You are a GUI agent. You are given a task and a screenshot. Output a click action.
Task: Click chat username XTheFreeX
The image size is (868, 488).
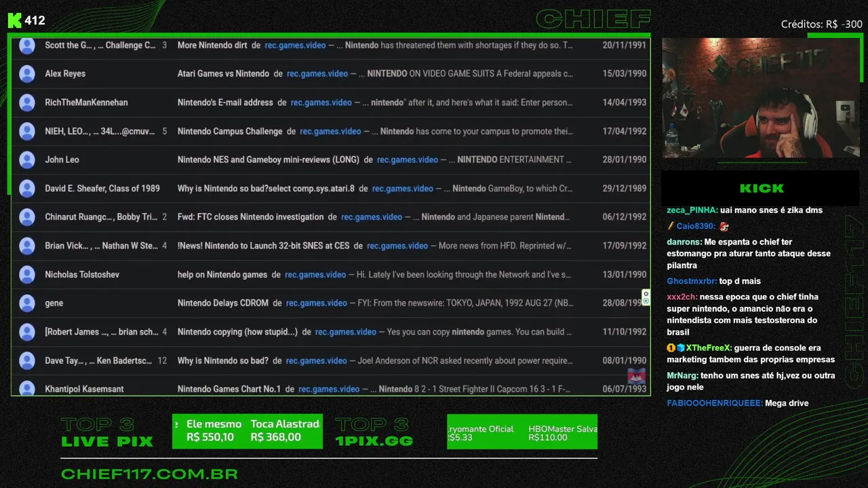point(709,348)
